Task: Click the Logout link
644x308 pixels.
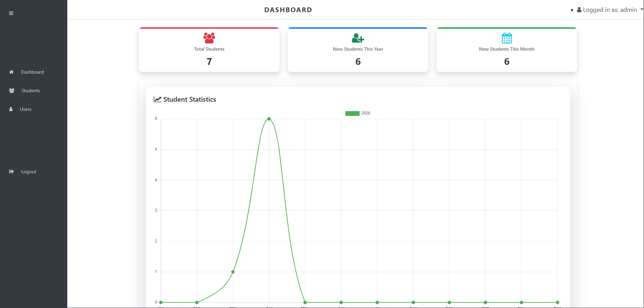Action: (28, 172)
